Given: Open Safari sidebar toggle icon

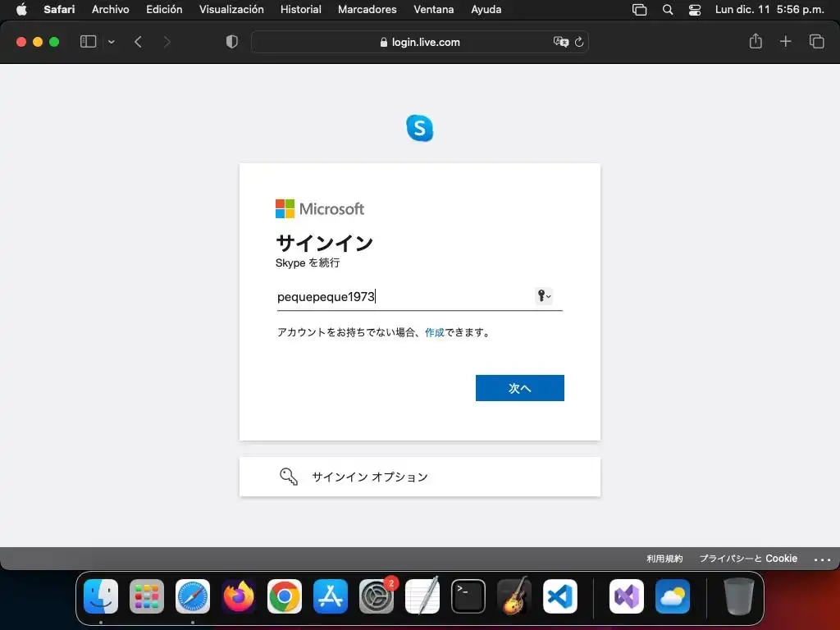Looking at the screenshot, I should (x=88, y=42).
